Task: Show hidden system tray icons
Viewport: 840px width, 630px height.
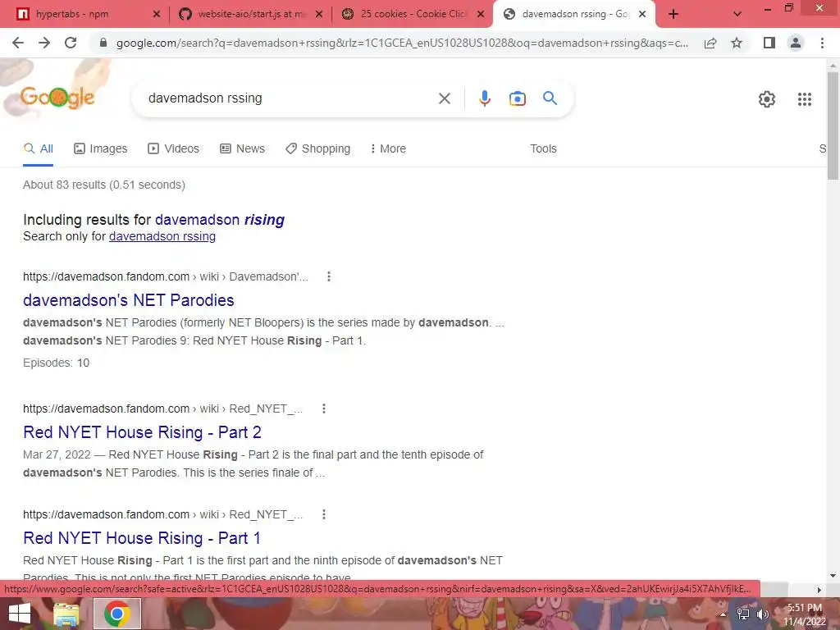Action: (723, 614)
